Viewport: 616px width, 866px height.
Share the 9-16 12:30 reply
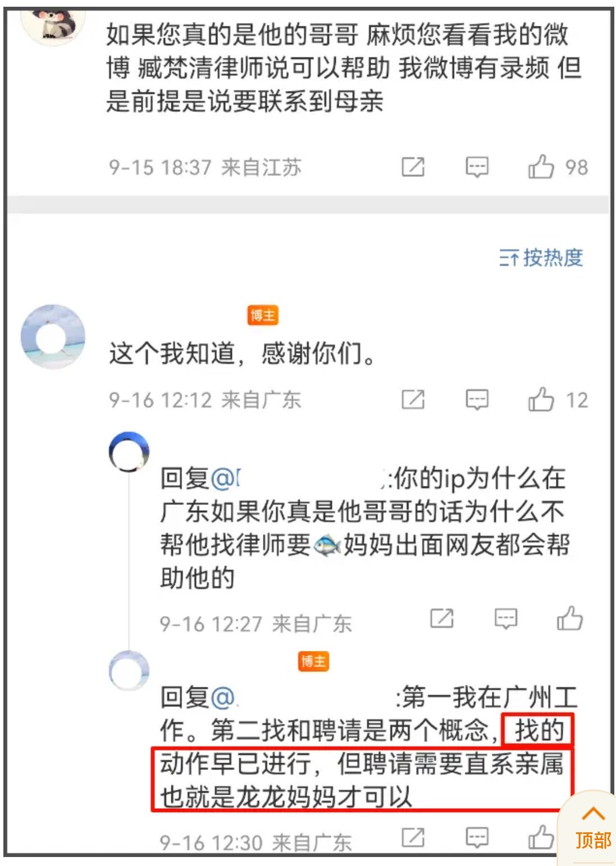413,837
